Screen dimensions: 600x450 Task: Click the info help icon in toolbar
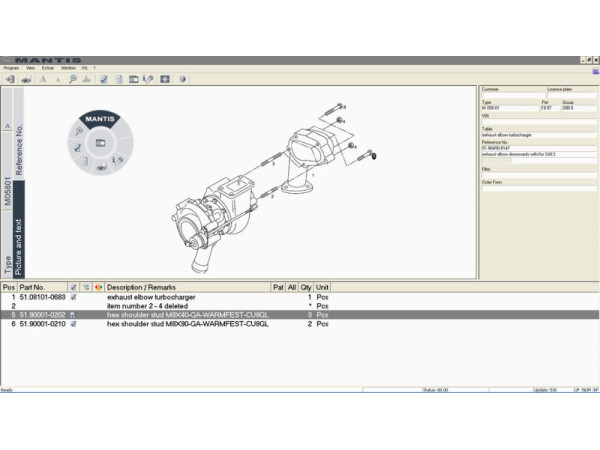pos(182,78)
